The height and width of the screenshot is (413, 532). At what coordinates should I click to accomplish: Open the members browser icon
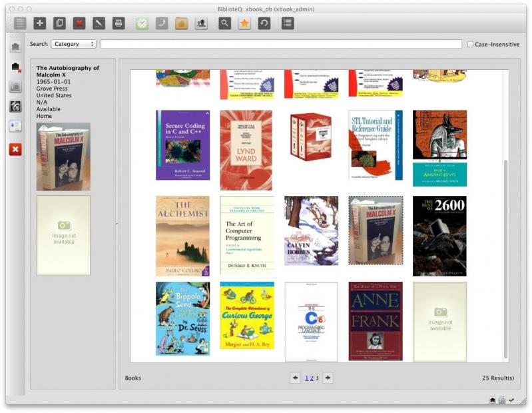tap(201, 23)
